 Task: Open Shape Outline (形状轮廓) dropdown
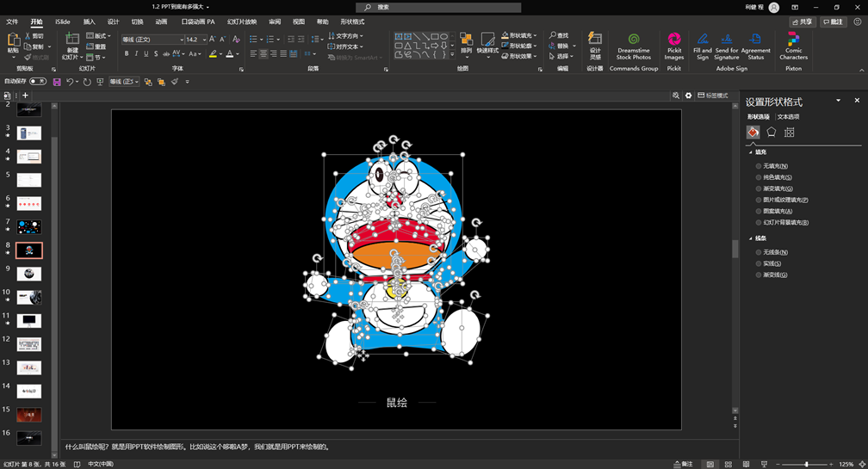coord(519,46)
